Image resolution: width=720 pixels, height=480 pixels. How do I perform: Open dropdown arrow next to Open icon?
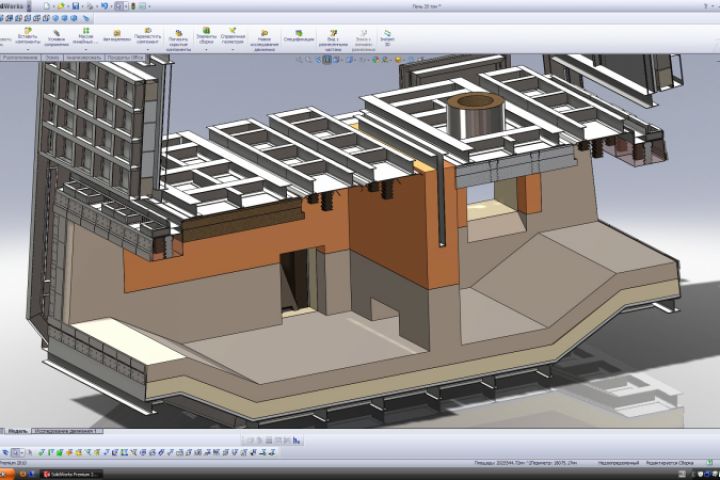(x=68, y=6)
